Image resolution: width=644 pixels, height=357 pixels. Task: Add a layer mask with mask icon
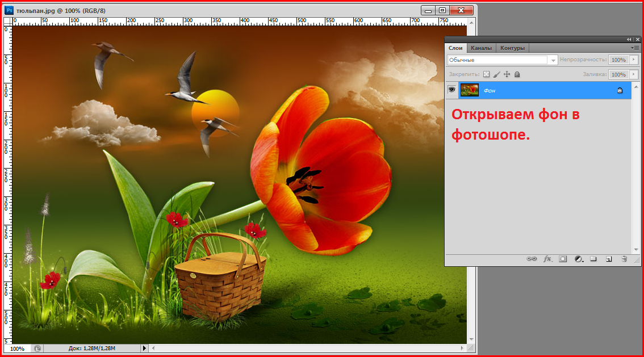click(x=563, y=259)
